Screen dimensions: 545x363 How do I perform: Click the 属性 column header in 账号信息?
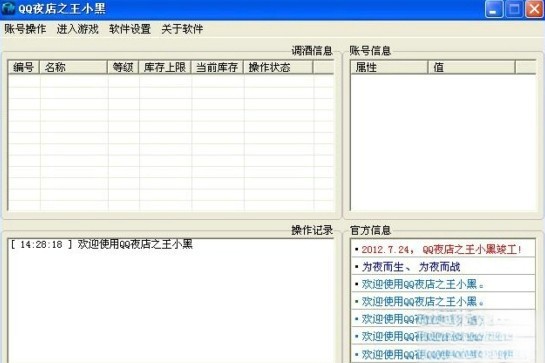pos(389,67)
